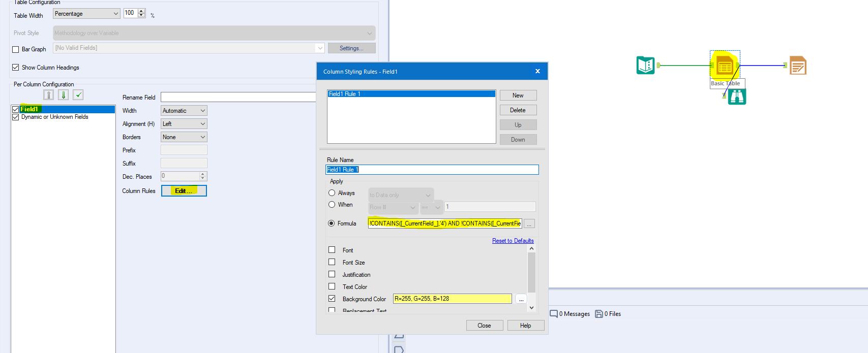868x353 pixels.
Task: Open formula editor ellipsis button
Action: [x=529, y=223]
